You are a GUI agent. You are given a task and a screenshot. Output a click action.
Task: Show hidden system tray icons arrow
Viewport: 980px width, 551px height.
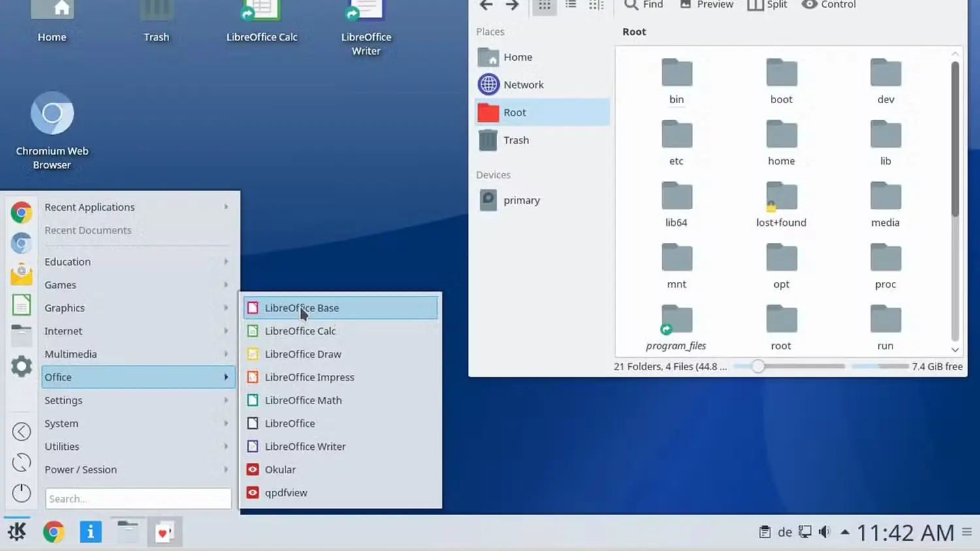point(845,532)
